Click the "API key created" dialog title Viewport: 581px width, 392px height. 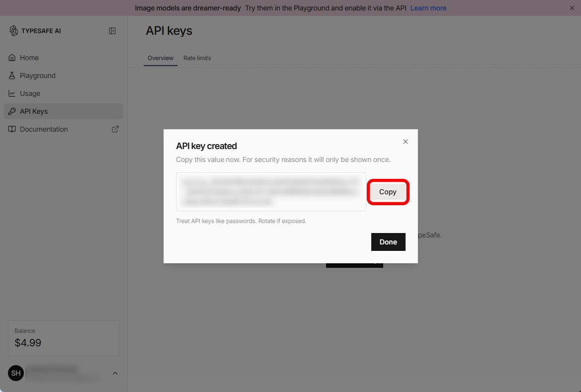click(206, 146)
